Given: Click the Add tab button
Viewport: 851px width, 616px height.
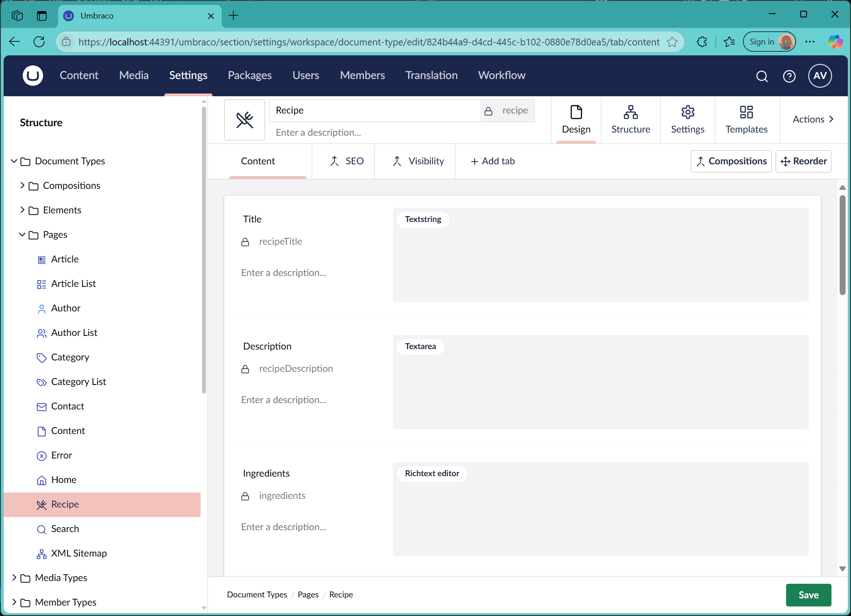Looking at the screenshot, I should (x=493, y=161).
